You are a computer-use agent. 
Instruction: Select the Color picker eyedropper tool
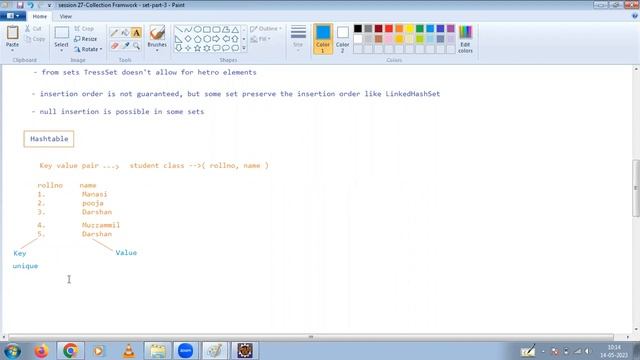[x=125, y=46]
